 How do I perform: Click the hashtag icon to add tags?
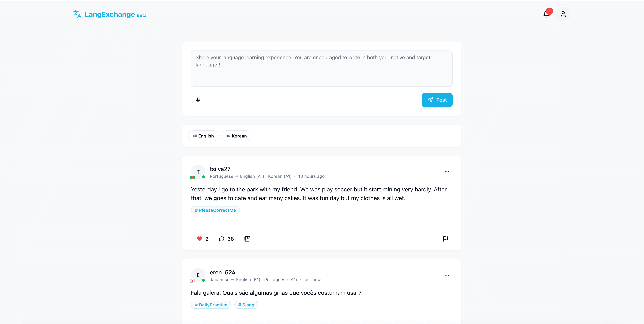click(198, 100)
